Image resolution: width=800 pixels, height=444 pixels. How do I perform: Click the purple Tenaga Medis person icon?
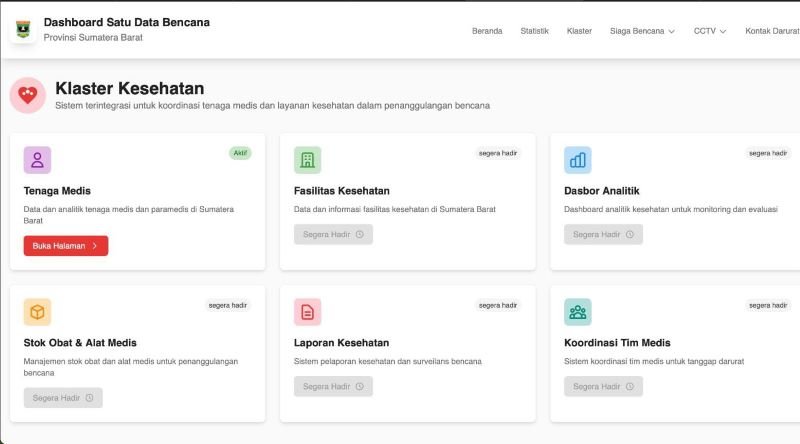pos(37,160)
